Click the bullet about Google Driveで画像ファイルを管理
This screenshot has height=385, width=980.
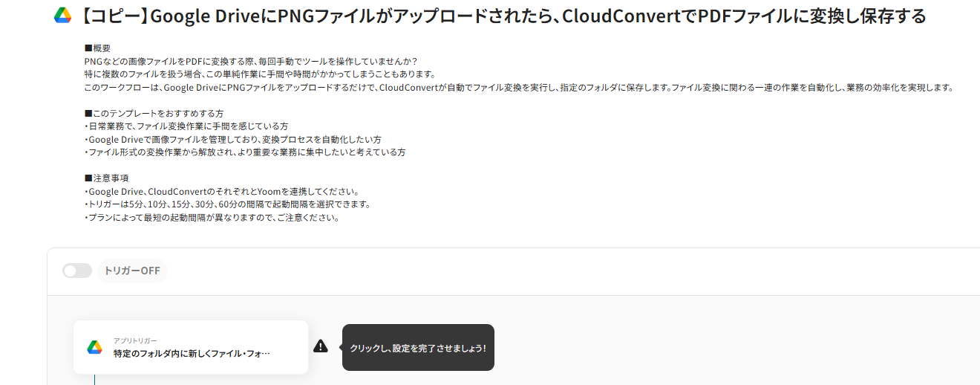pos(233,139)
